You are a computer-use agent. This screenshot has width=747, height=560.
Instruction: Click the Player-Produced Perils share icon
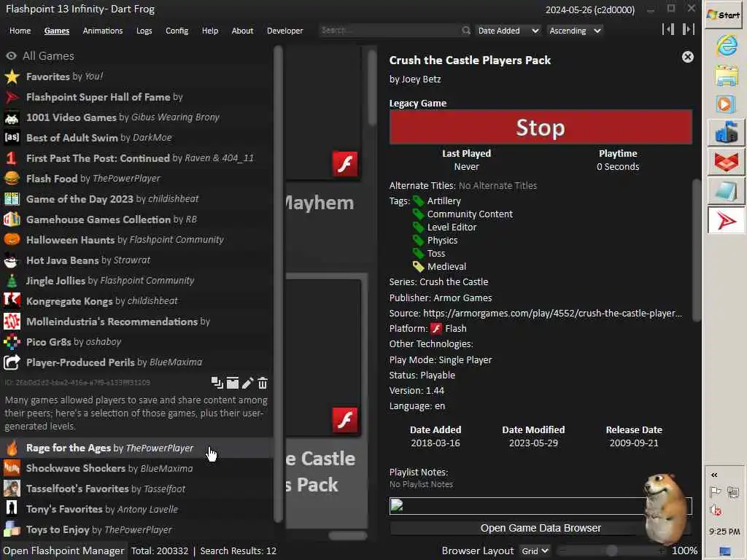coord(12,362)
